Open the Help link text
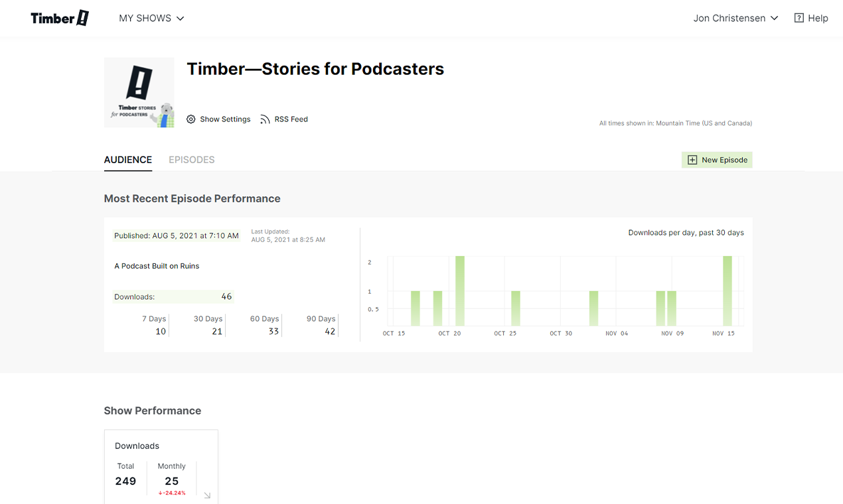 point(818,18)
